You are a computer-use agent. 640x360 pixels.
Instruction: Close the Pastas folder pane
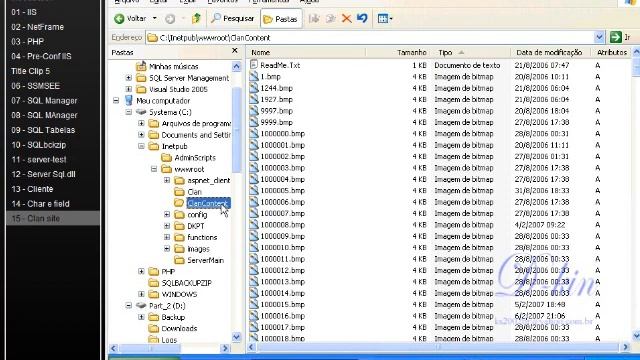235,51
